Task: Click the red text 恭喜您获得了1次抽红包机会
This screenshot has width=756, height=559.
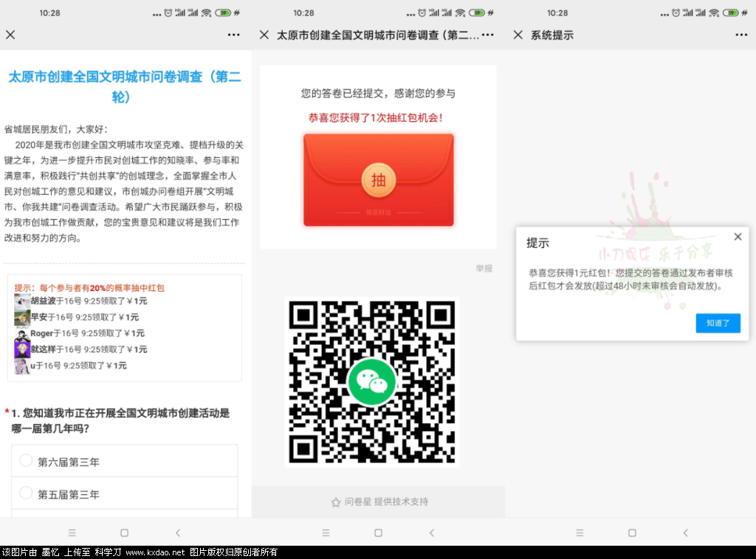Action: pos(376,117)
